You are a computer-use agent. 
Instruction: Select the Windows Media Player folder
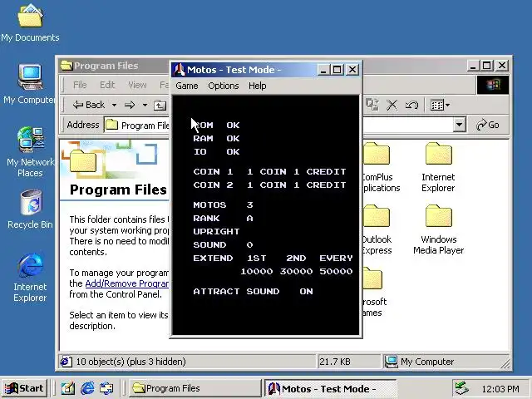tap(438, 229)
